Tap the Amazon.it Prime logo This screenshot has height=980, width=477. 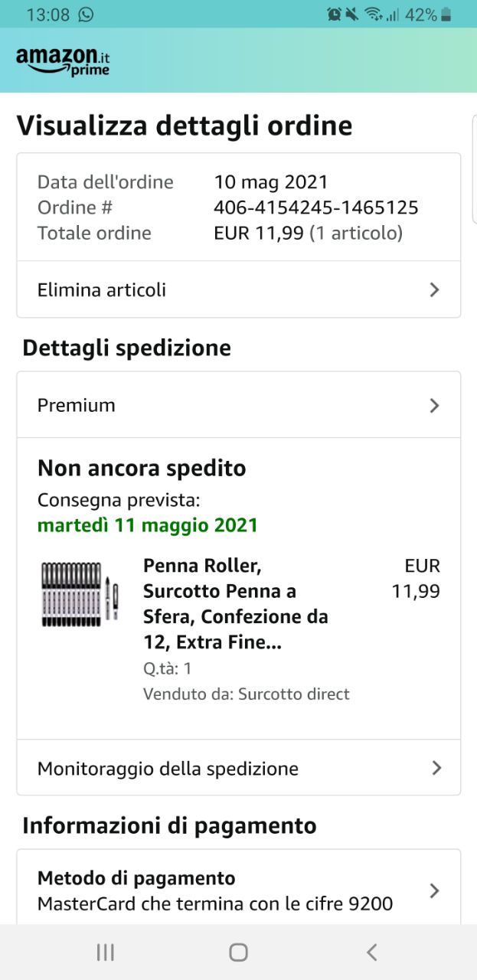(63, 61)
